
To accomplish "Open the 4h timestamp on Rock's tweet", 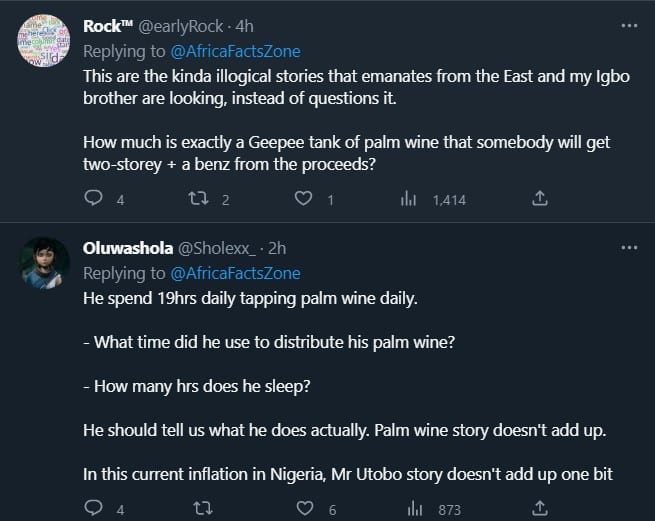I will (246, 27).
